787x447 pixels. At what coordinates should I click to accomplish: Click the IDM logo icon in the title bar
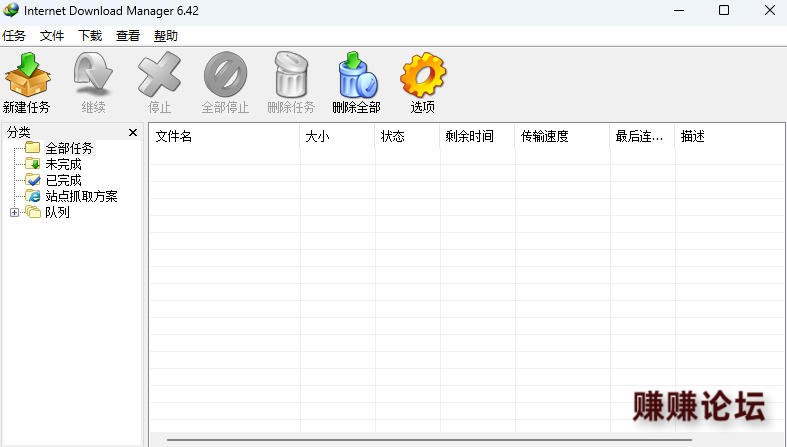click(11, 10)
